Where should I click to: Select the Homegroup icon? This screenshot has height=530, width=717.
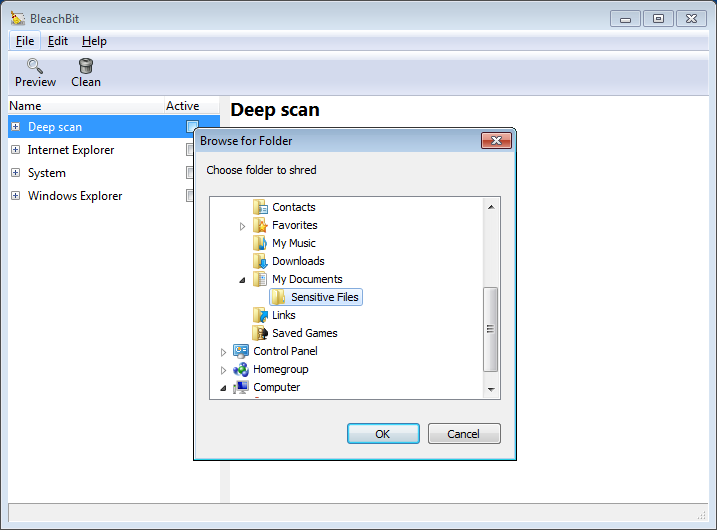241,369
